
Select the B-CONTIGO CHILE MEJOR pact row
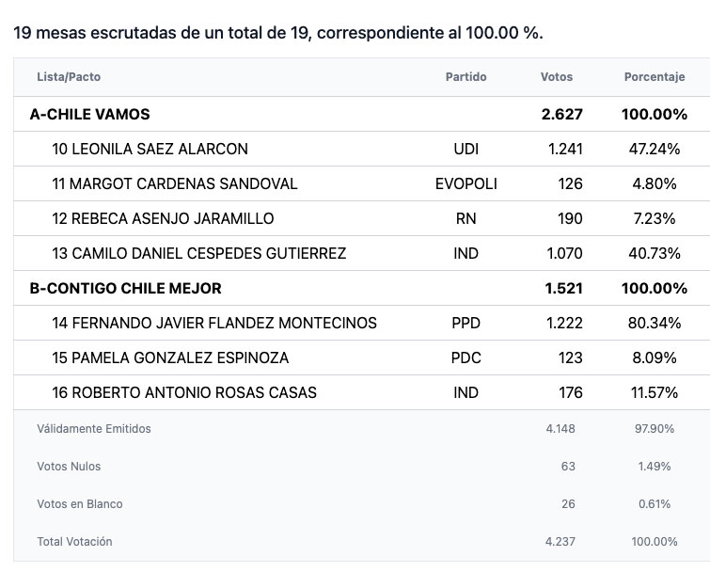click(362, 288)
